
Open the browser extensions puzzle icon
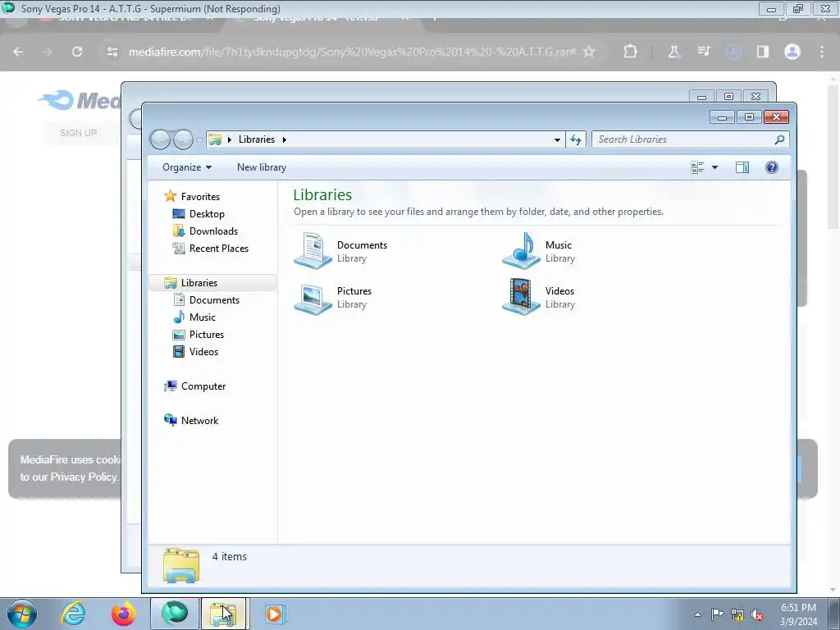pos(631,52)
